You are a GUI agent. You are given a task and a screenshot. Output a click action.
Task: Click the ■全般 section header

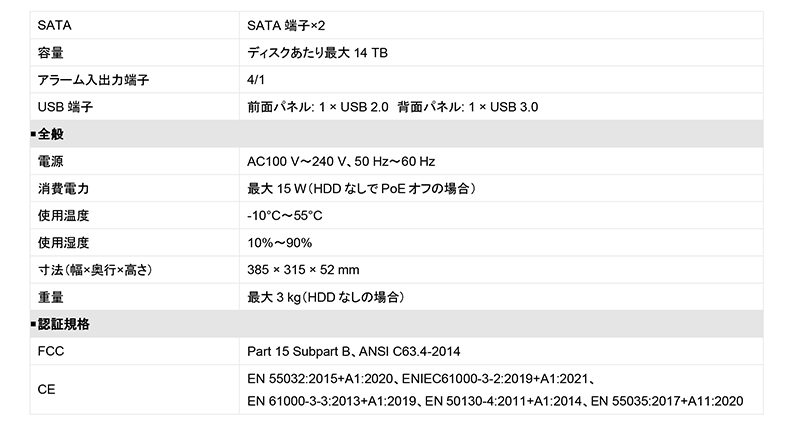[x=48, y=134]
